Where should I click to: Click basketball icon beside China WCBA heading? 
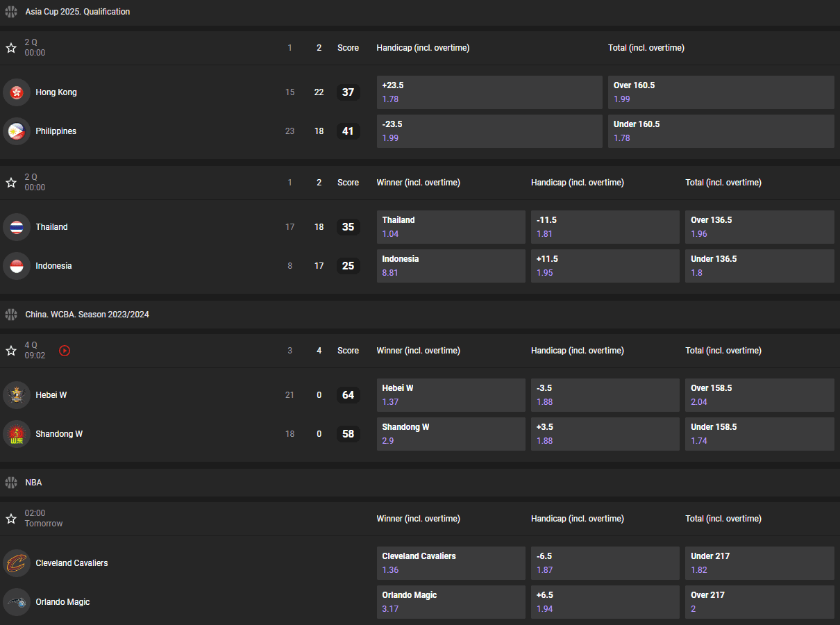click(11, 315)
